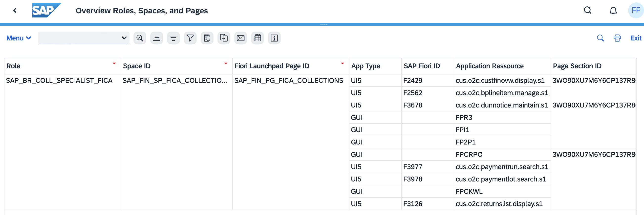The width and height of the screenshot is (644, 215).
Task: Select application resource cell FPI1
Action: [x=502, y=130]
